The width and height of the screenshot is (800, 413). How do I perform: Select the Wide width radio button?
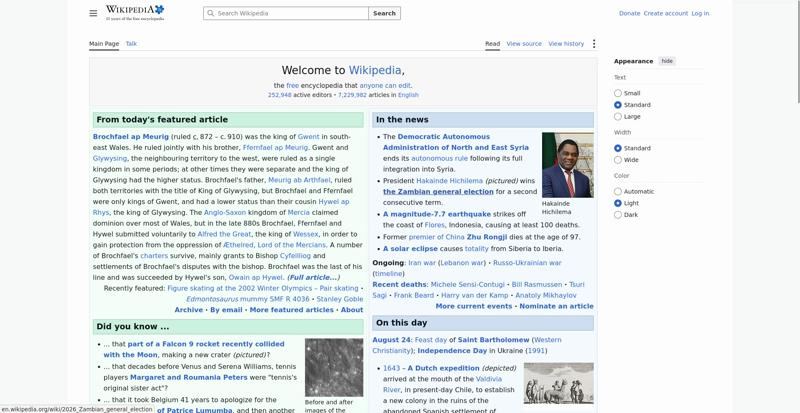tap(618, 160)
